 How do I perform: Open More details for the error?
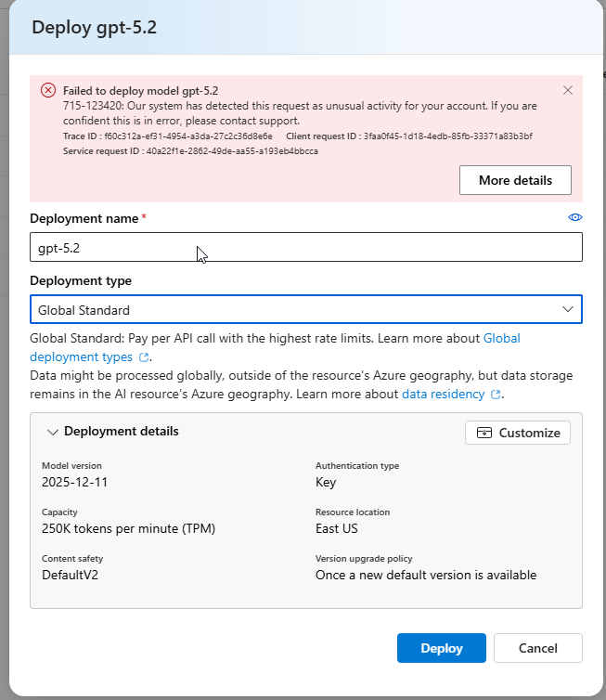515,180
